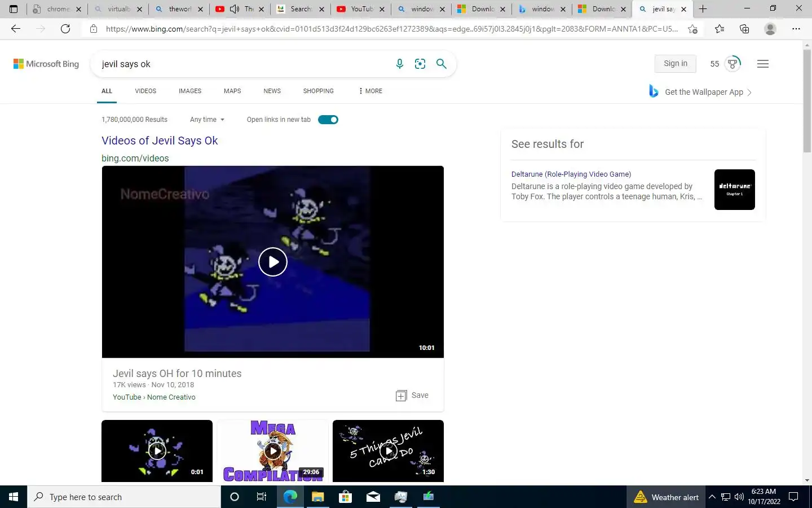Open the Windows Start menu

coord(14,497)
